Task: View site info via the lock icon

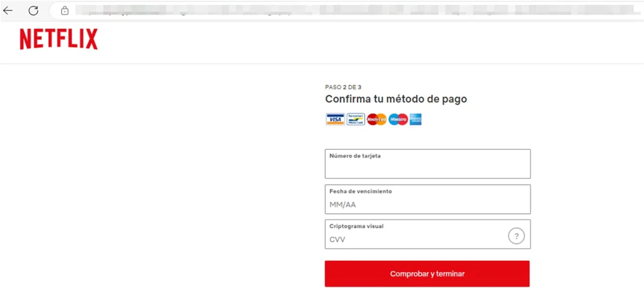Action: [x=64, y=10]
